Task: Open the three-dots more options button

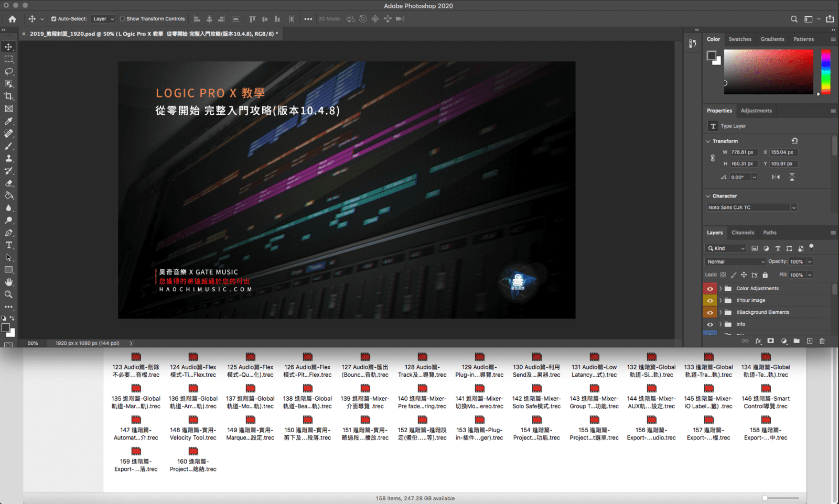Action: pyautogui.click(x=308, y=19)
